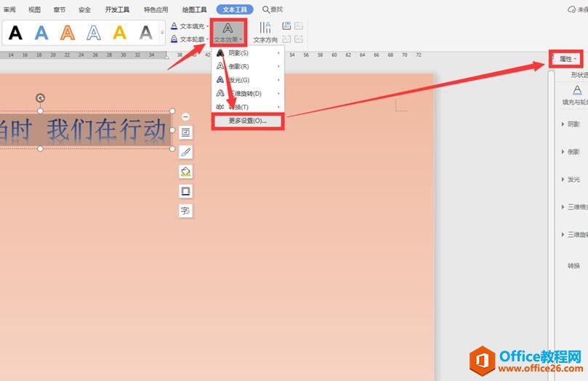Open the 章节 section tab
Viewport: 588px width, 381px height.
60,9
